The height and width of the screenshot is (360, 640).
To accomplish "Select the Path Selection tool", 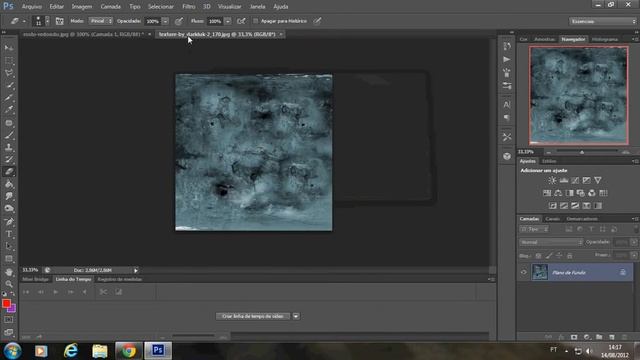I will (9, 247).
